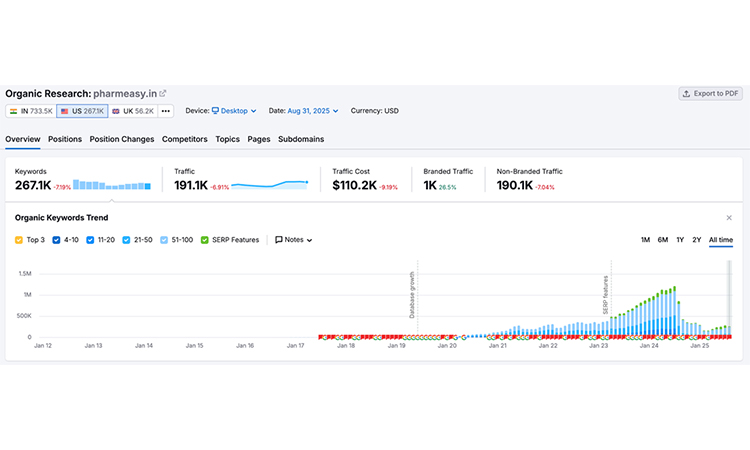Close the Organic Keywords Trend panel
Screen dimensions: 750x450
729,218
